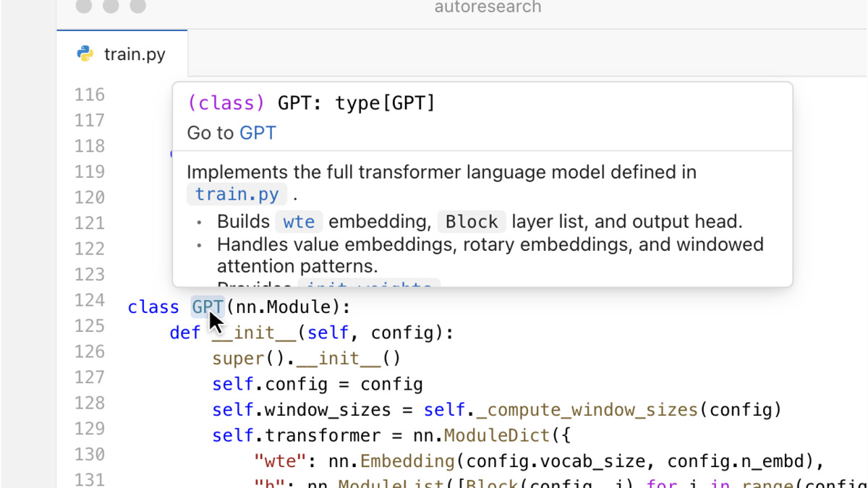Open the train.py editor tab
Viewport: 868px width, 488px height.
[122, 54]
